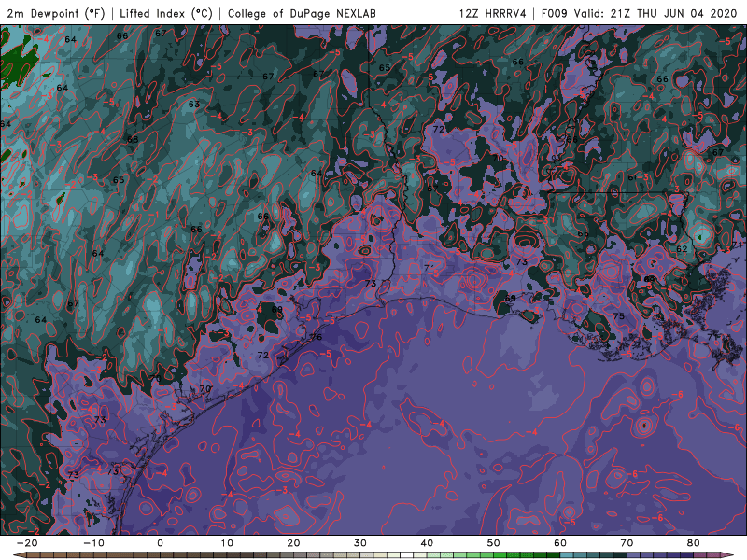Click the 63 dewpoint value on the map

pyautogui.click(x=194, y=105)
